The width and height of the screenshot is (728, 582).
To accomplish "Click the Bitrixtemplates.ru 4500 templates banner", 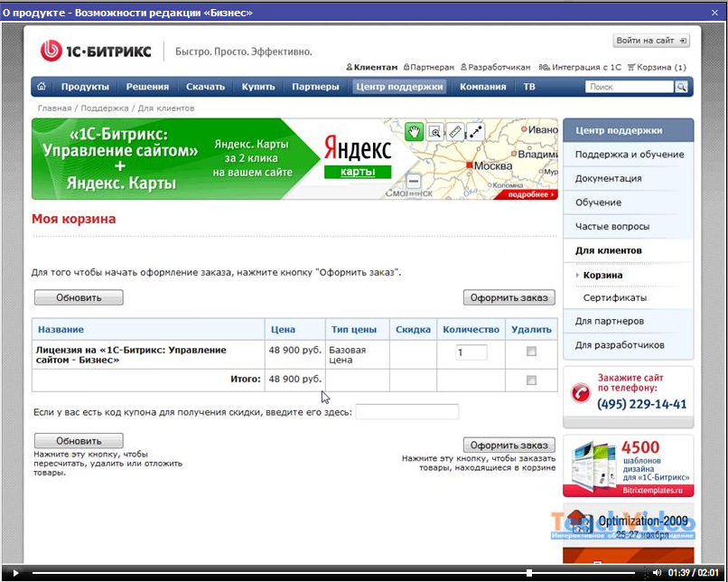I will pyautogui.click(x=628, y=466).
